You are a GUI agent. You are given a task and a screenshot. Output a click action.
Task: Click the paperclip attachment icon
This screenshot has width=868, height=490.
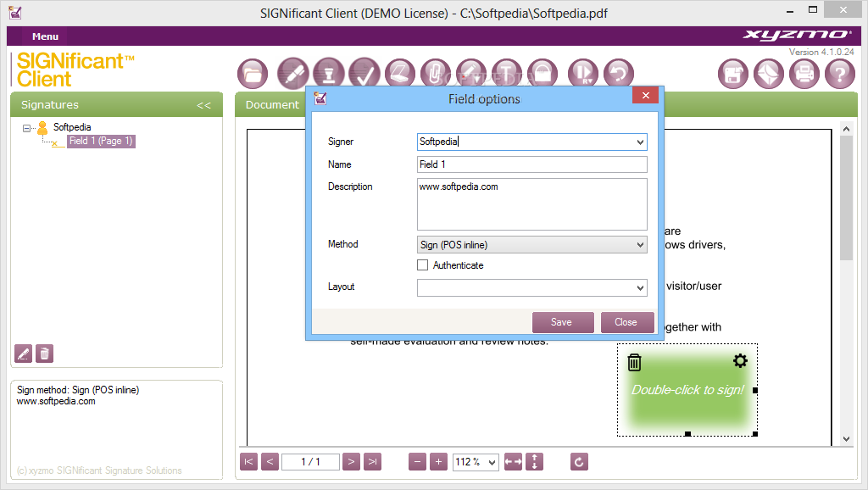(x=436, y=73)
